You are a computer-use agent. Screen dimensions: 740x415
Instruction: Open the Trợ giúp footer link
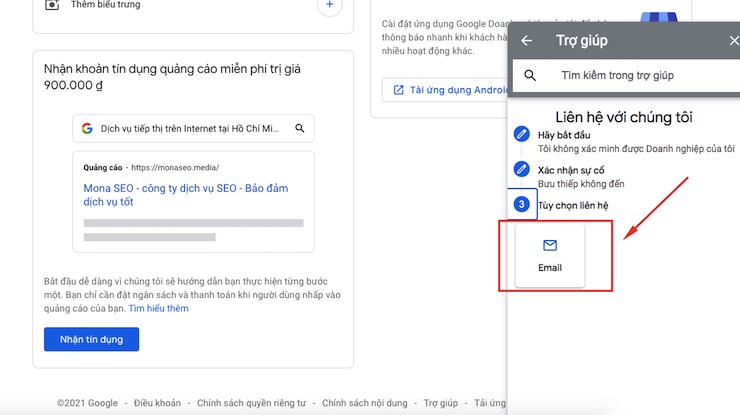pos(441,403)
